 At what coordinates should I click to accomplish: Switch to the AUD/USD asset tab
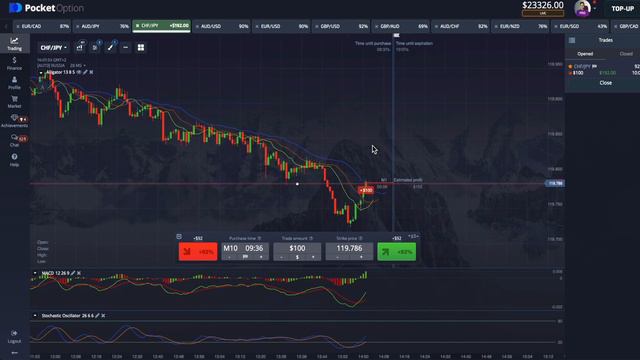click(222, 26)
